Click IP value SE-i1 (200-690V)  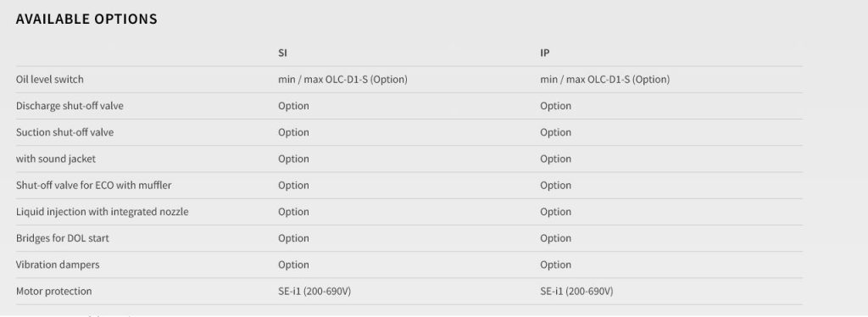click(576, 291)
